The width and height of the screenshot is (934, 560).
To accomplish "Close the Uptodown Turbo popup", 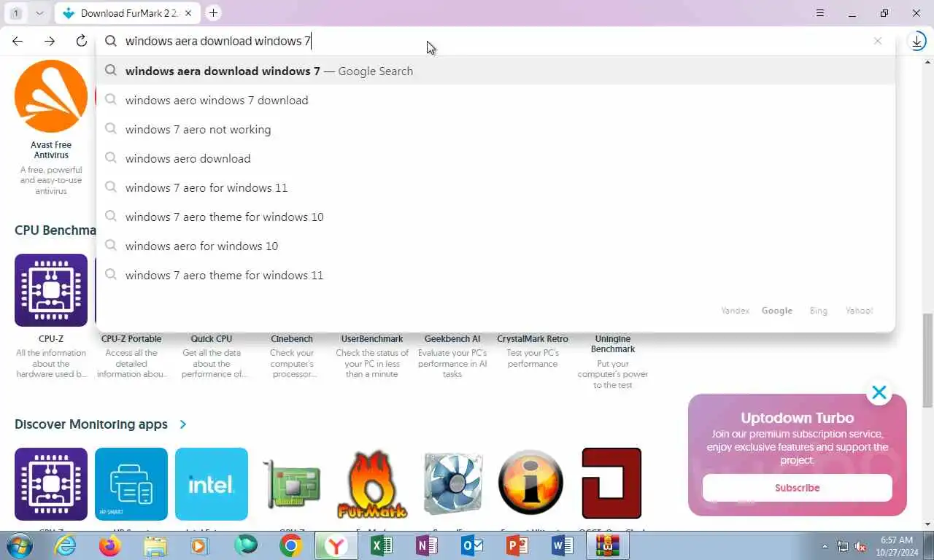I will (x=879, y=393).
